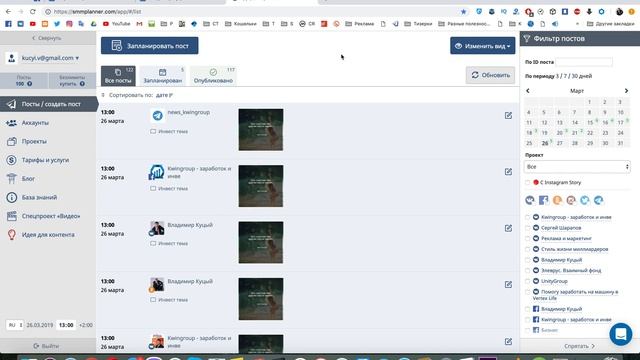640x360 pixels.
Task: Check the Facebook Владимир Куцый account
Action: [527, 309]
